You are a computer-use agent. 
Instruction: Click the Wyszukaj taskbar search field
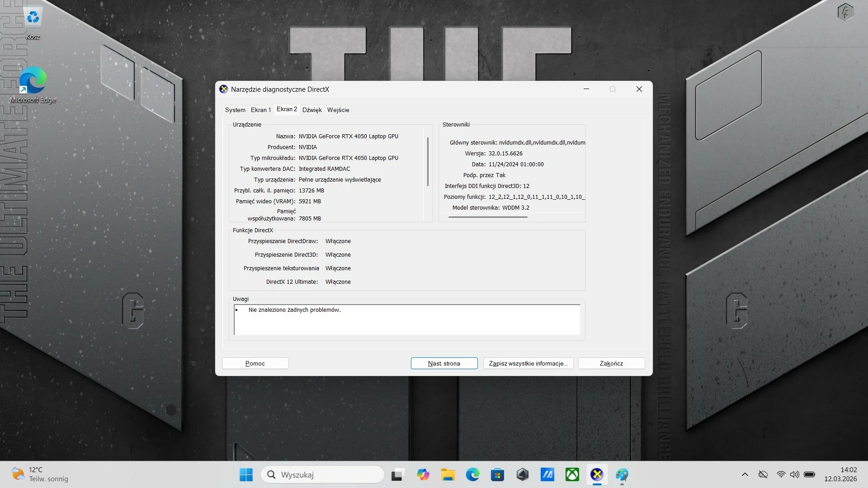pyautogui.click(x=323, y=474)
